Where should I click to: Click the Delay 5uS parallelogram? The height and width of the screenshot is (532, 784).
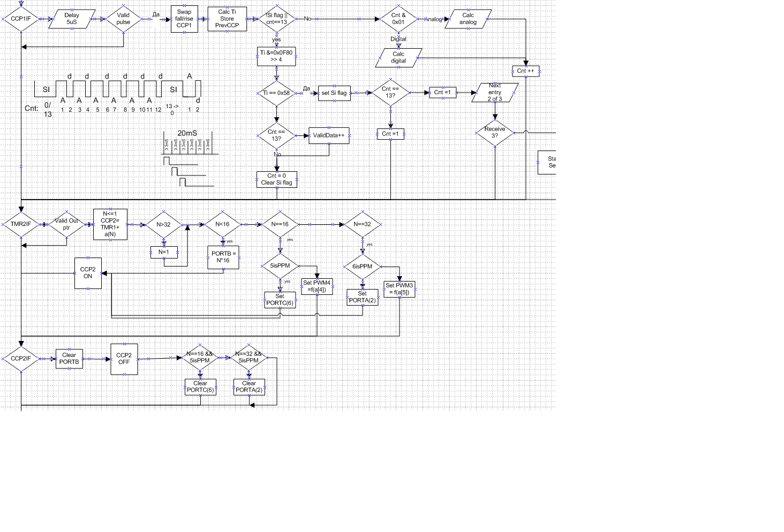point(72,19)
